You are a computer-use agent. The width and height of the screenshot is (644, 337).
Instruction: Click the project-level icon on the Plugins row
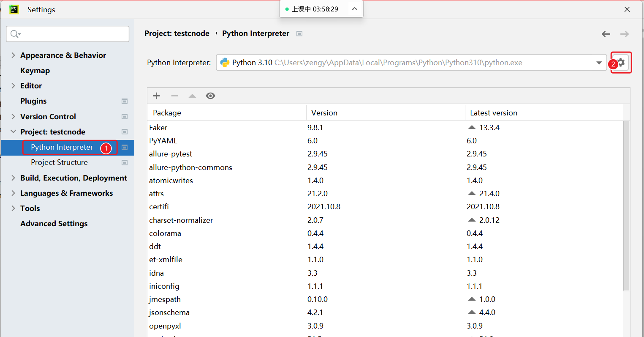(x=125, y=101)
